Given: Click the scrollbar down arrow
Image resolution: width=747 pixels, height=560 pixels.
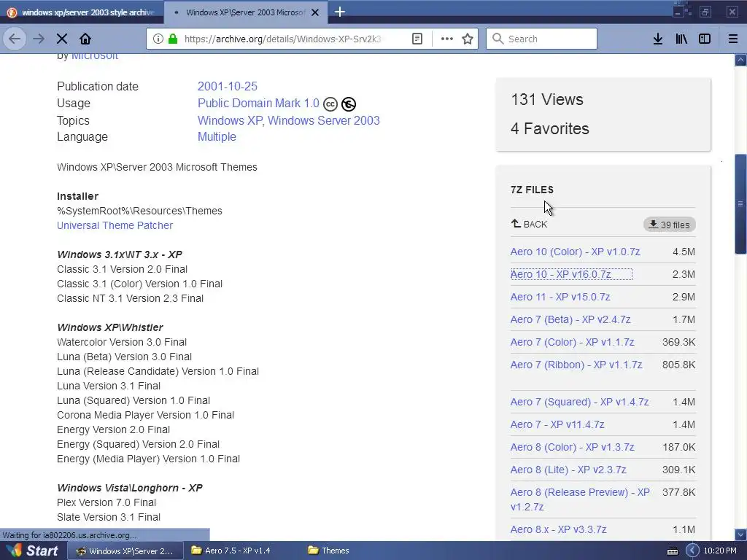Looking at the screenshot, I should tap(740, 534).
